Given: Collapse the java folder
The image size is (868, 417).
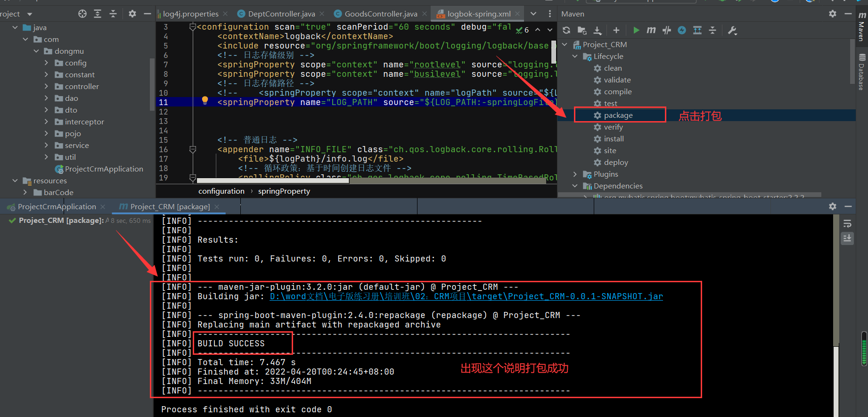Looking at the screenshot, I should click(15, 28).
